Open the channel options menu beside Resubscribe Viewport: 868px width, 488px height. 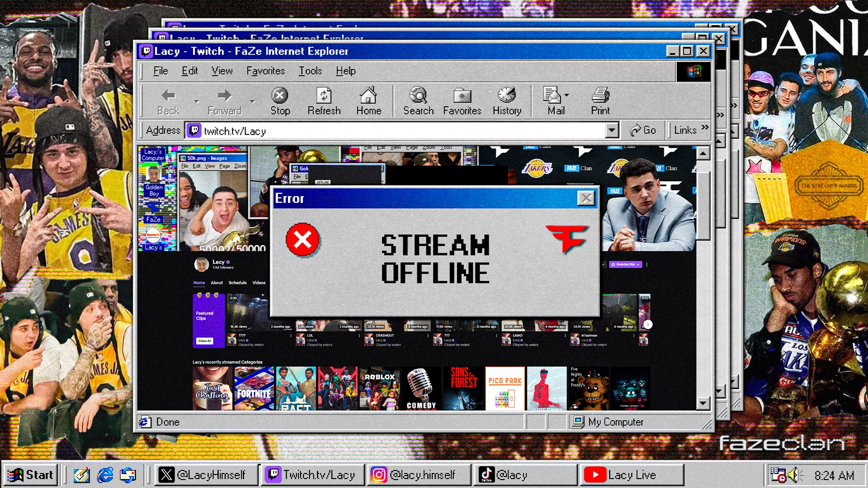coord(647,264)
